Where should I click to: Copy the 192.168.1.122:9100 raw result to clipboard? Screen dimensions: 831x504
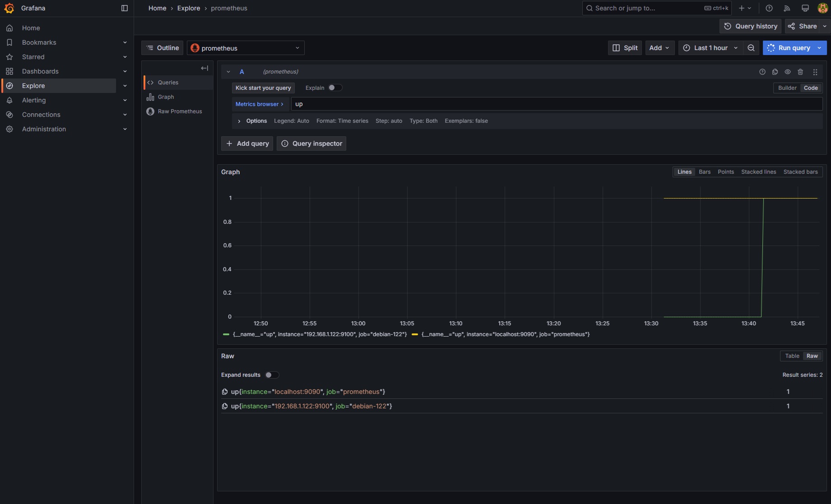pyautogui.click(x=225, y=406)
